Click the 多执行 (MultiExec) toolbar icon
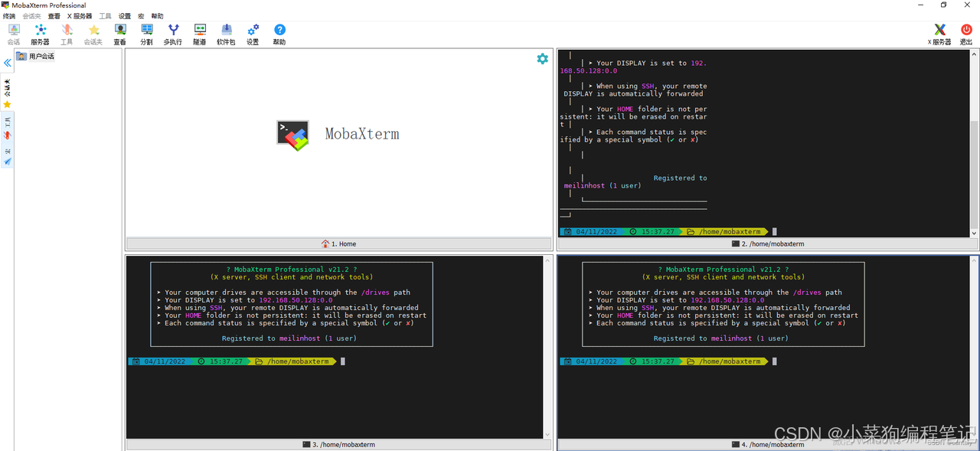Viewport: 980px width, 451px height. pyautogui.click(x=173, y=34)
